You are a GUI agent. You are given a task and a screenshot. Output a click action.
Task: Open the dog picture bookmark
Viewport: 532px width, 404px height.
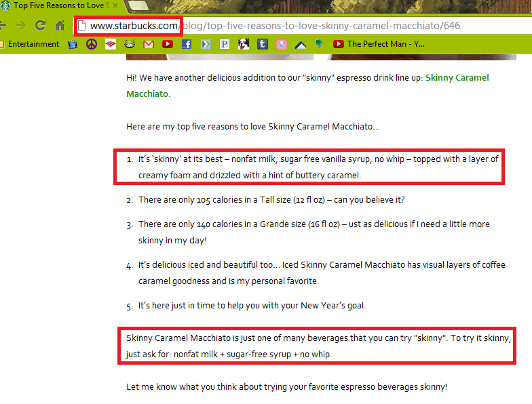click(x=243, y=44)
